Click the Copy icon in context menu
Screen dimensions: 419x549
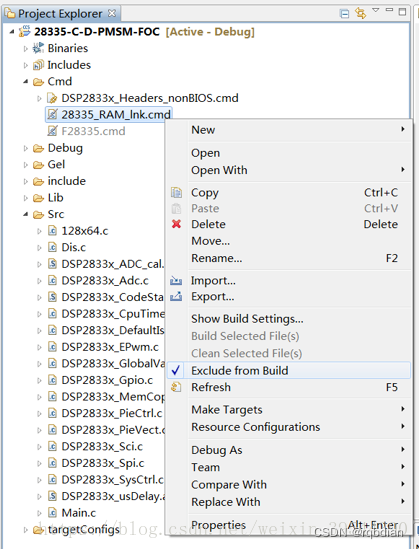coord(176,193)
